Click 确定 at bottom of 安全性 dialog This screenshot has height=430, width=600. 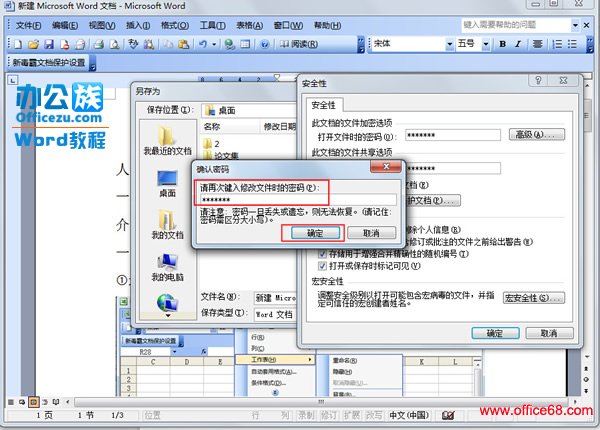pos(495,333)
